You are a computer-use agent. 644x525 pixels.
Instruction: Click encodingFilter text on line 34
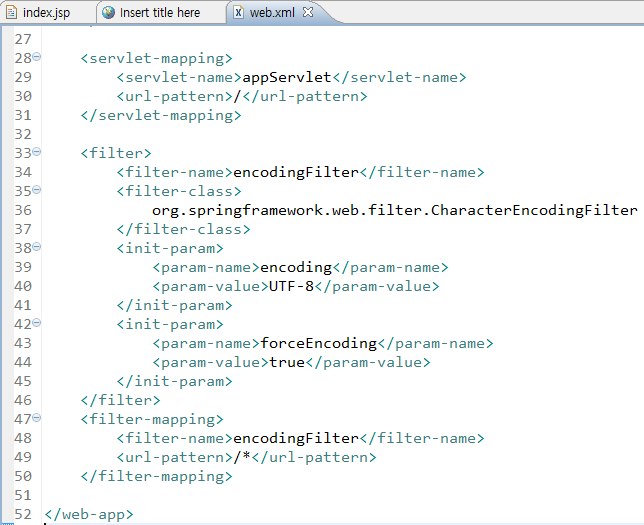click(296, 172)
